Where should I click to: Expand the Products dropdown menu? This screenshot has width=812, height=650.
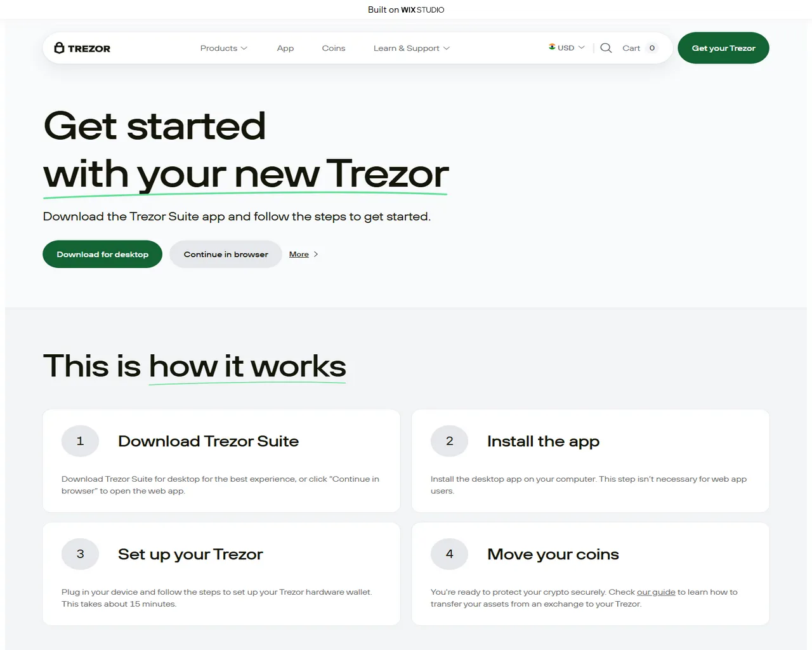[223, 48]
